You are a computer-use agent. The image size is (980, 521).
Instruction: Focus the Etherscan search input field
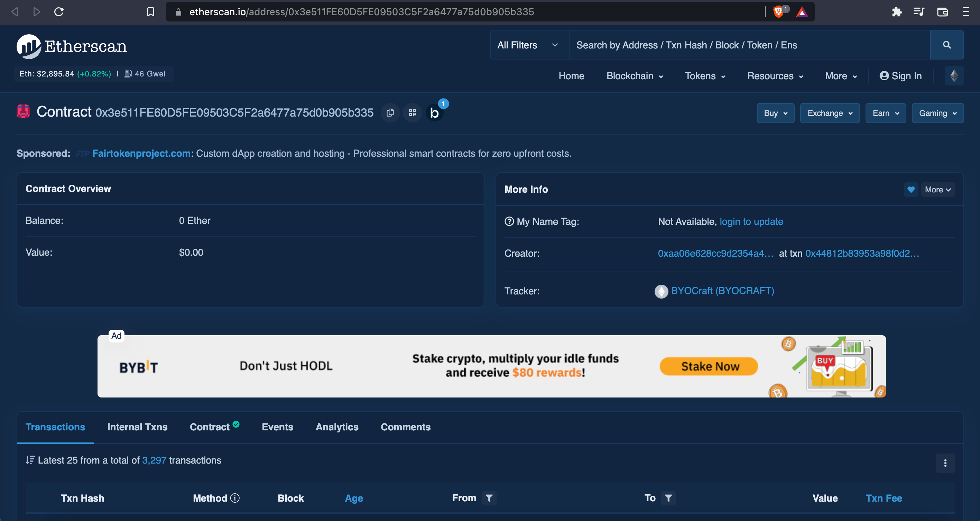tap(749, 45)
